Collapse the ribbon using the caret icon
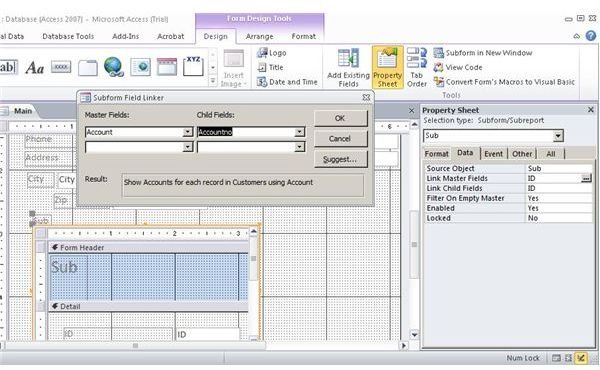 [x=577, y=36]
